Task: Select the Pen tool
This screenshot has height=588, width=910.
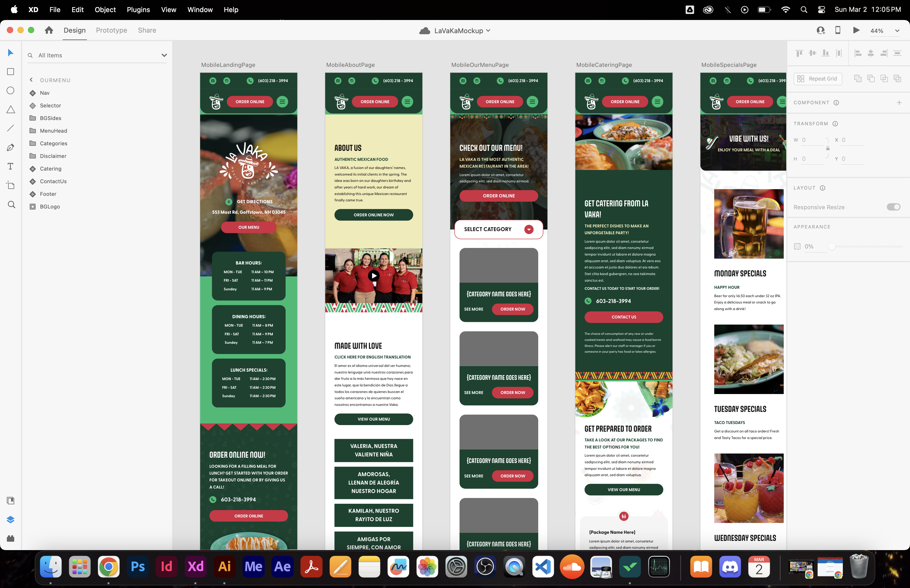Action: [11, 147]
